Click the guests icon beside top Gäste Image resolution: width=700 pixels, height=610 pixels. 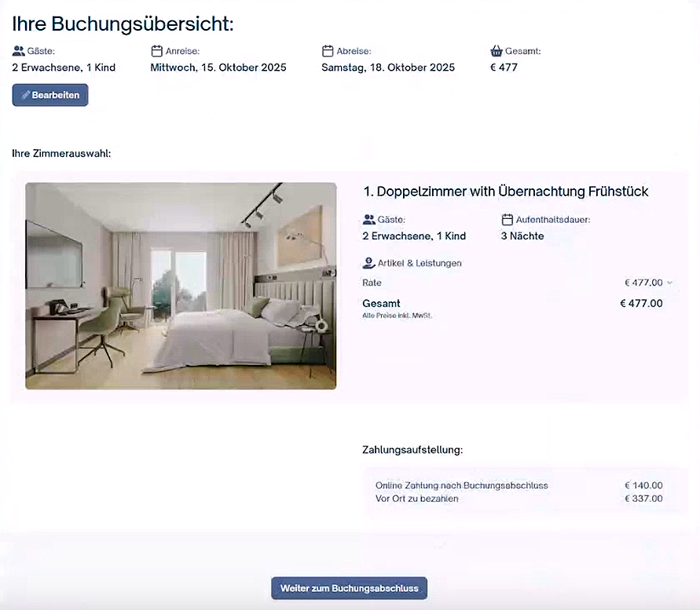18,51
